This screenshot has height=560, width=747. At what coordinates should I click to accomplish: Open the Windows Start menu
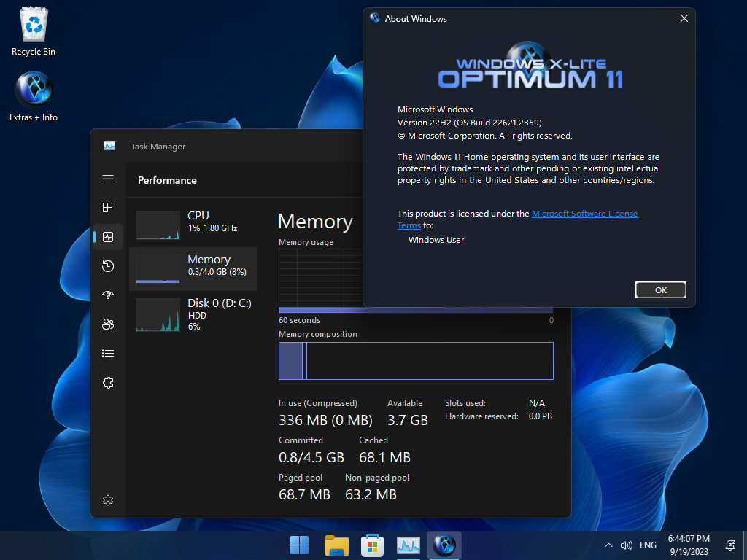(x=299, y=545)
